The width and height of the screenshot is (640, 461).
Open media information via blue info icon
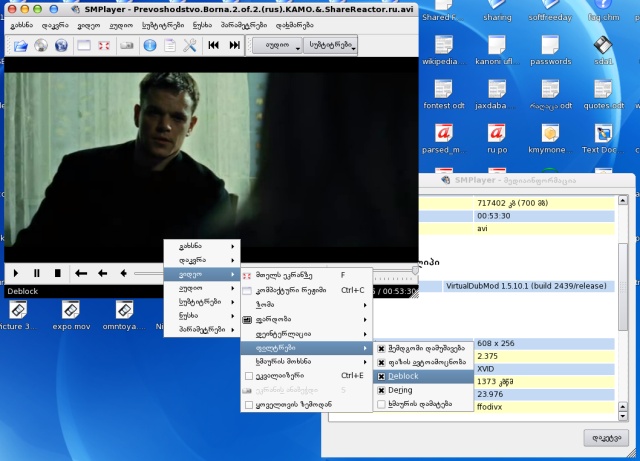tap(150, 45)
